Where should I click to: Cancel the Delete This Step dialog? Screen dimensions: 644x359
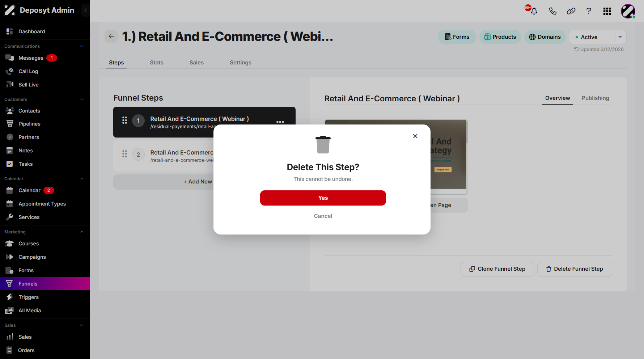pyautogui.click(x=323, y=216)
